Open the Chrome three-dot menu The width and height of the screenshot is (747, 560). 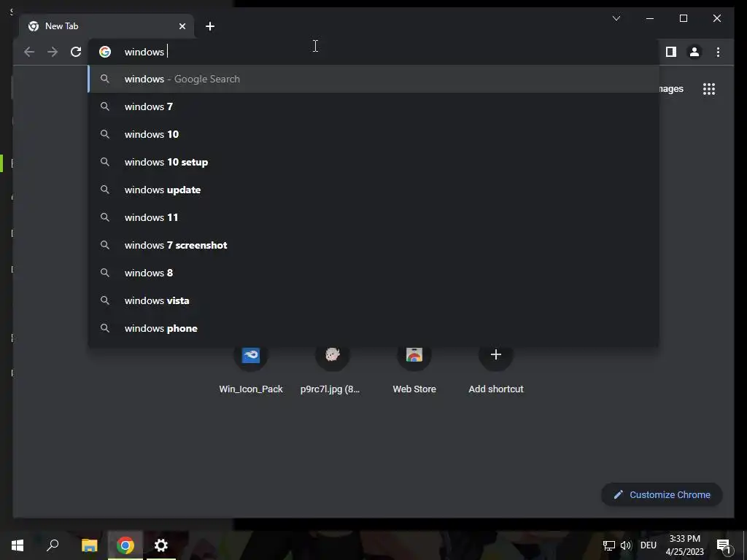coord(718,52)
